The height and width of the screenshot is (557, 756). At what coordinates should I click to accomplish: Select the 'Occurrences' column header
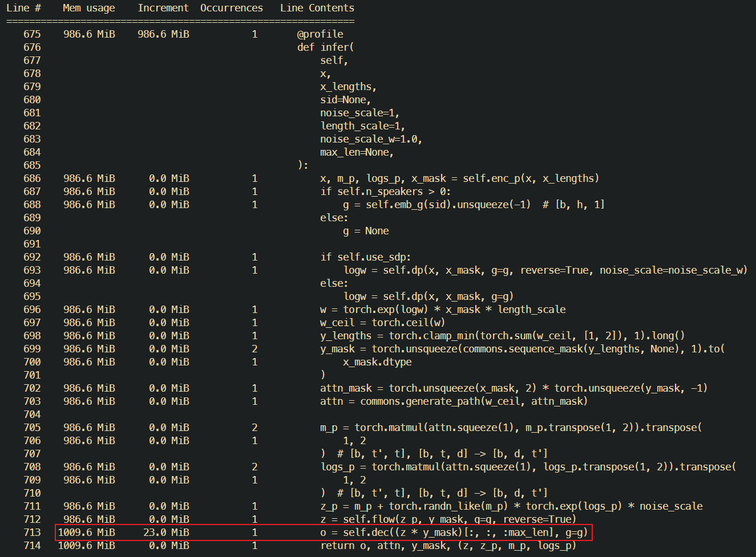(x=231, y=7)
